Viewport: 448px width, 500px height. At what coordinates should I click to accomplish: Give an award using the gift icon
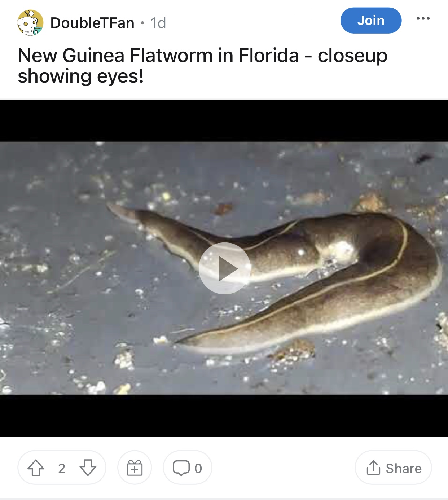135,468
